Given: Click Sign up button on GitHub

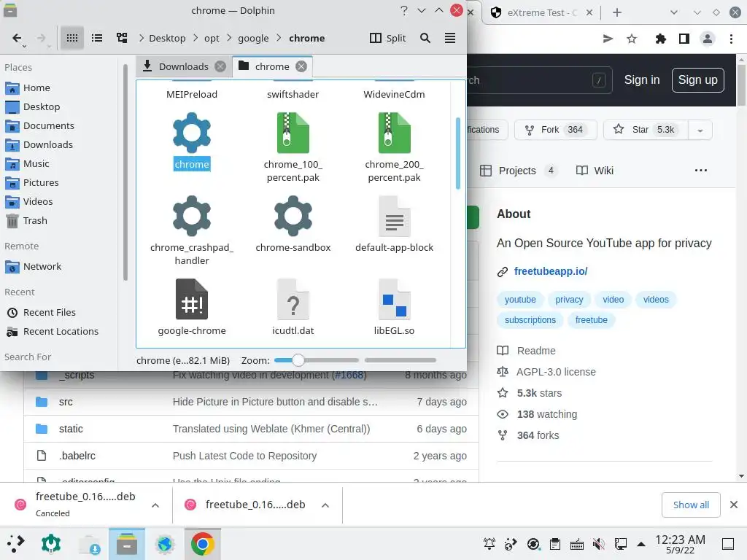Looking at the screenshot, I should pyautogui.click(x=697, y=80).
